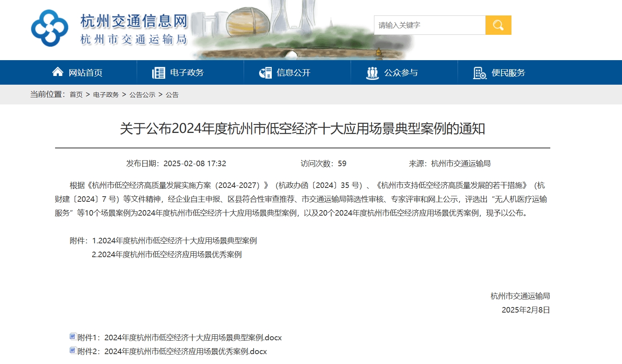The width and height of the screenshot is (622, 364).
Task: Click the 便民服务 building icon
Action: coord(479,73)
